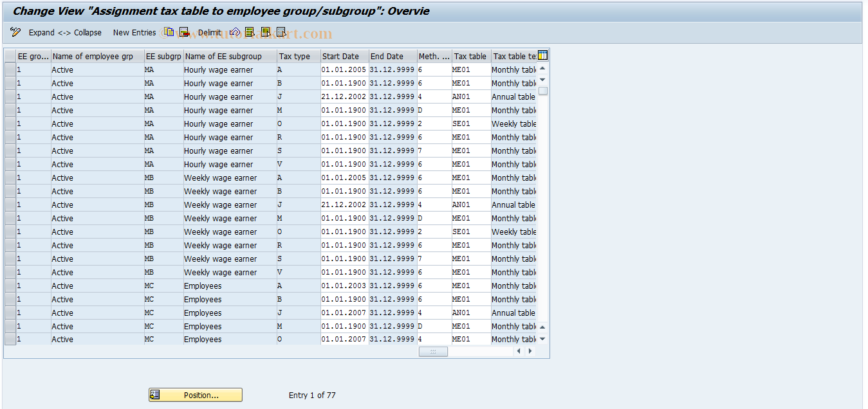This screenshot has height=409, width=868.
Task: Select row of Weekly wage earner tax type O
Action: pyautogui.click(x=10, y=232)
